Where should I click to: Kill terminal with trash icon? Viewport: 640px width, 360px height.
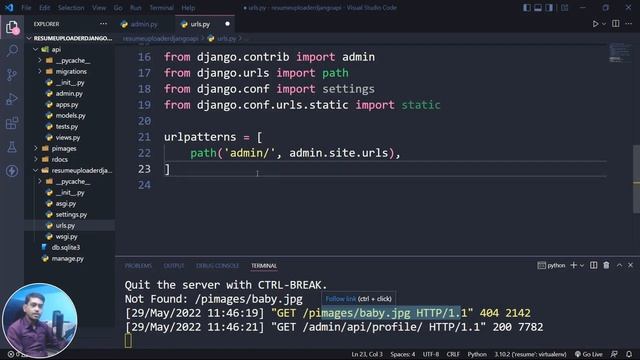point(606,265)
